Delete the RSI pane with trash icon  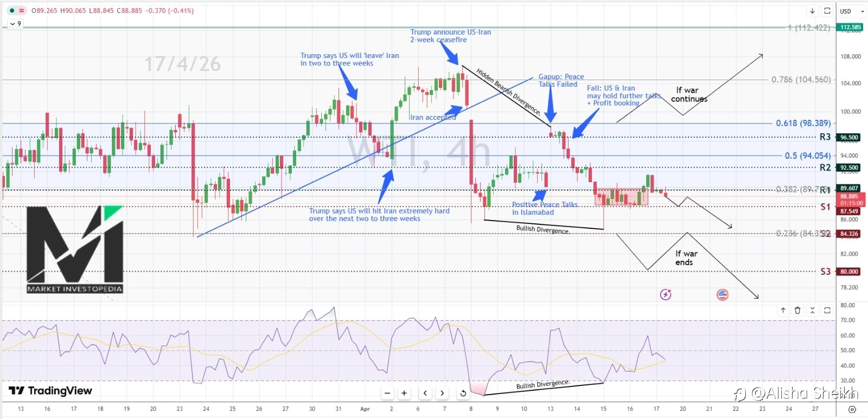click(797, 310)
